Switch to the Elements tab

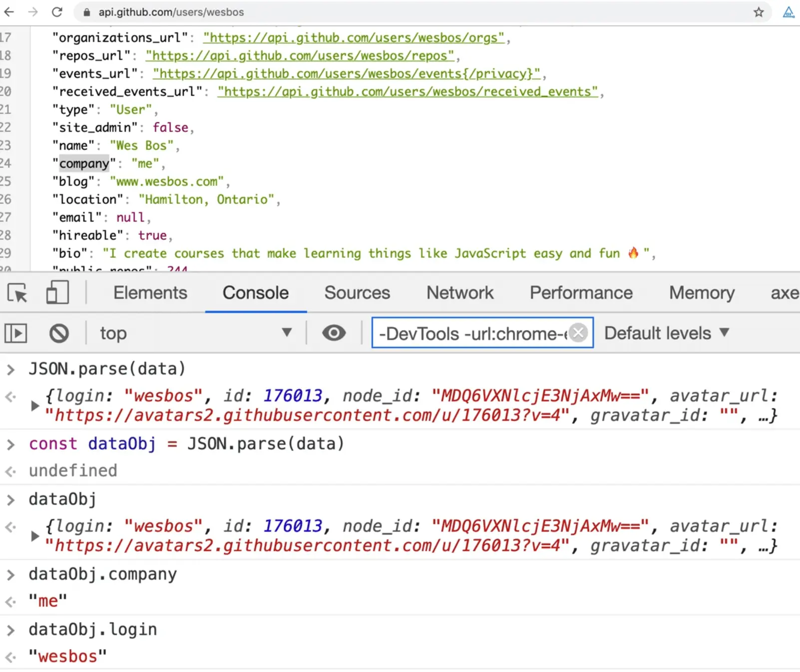tap(150, 293)
